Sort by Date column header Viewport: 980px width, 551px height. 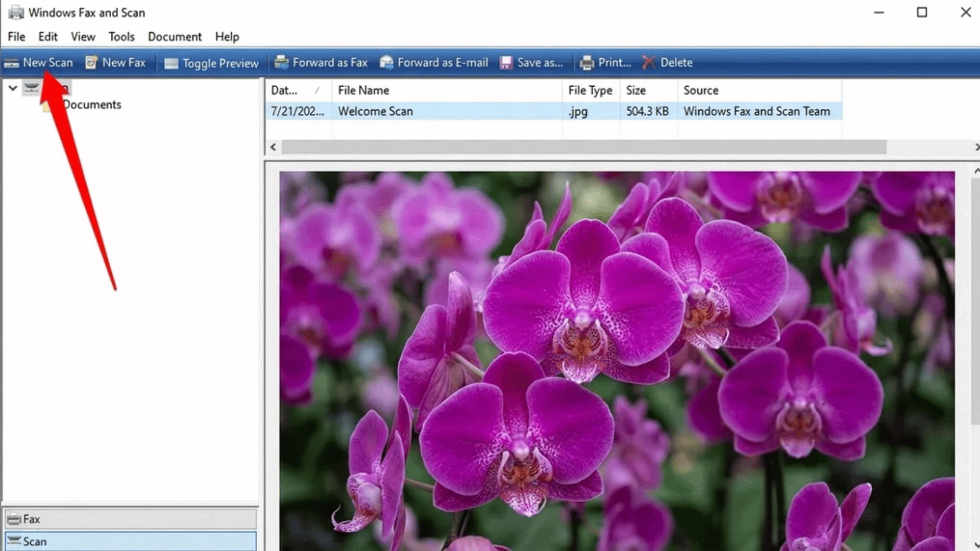coord(299,90)
